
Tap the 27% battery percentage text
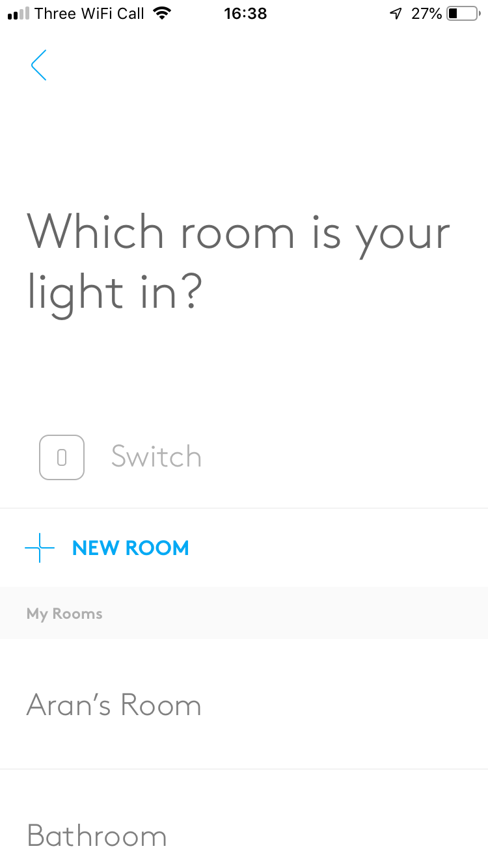click(x=426, y=13)
